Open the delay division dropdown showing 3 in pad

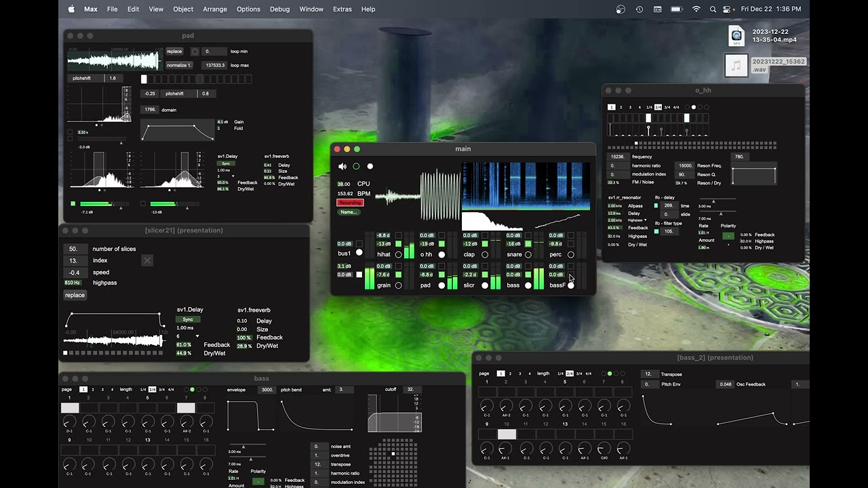click(226, 176)
